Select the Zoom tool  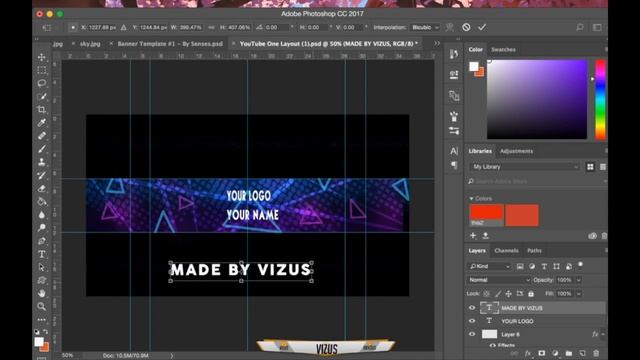[42, 306]
